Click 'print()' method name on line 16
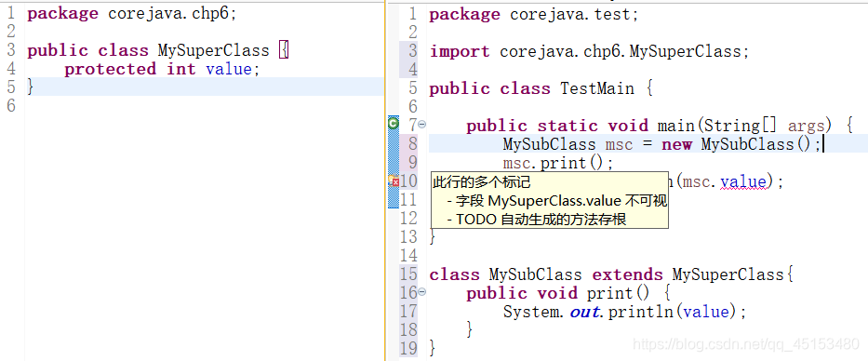The height and width of the screenshot is (361, 868). (x=618, y=293)
